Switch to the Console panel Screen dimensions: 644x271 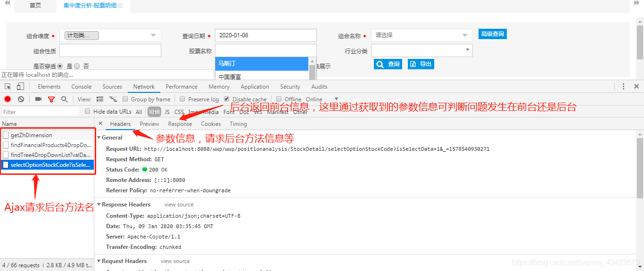tap(82, 87)
